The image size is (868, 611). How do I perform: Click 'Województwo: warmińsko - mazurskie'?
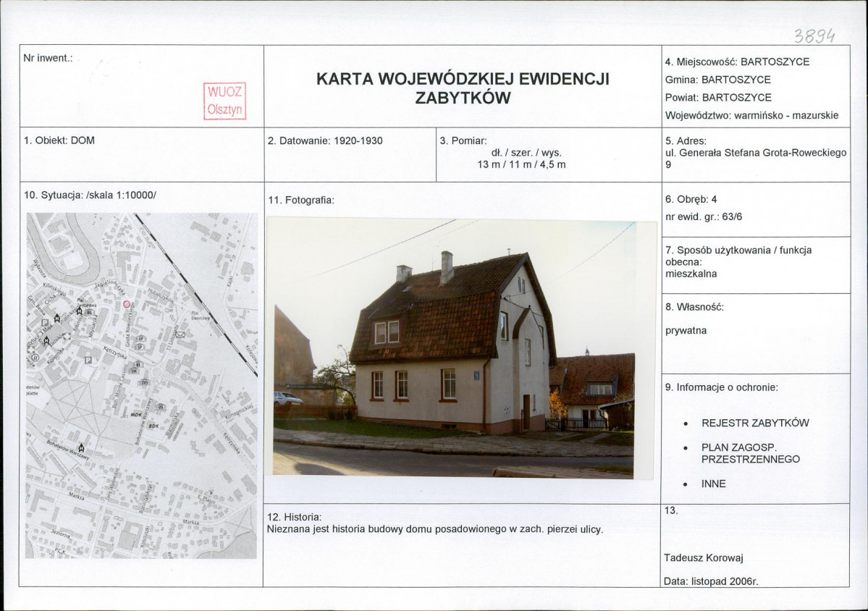(751, 116)
